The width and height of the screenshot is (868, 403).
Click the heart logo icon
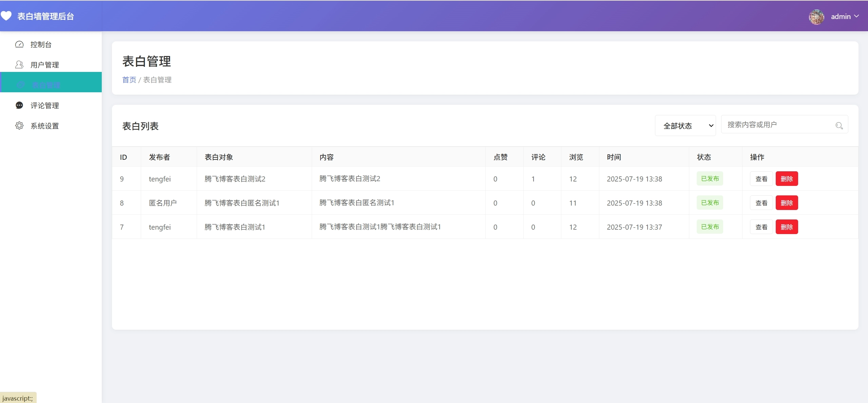pos(6,16)
